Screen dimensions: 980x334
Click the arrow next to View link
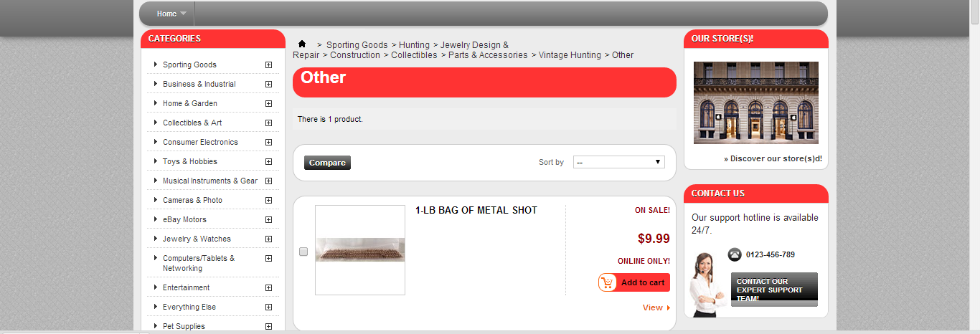669,307
